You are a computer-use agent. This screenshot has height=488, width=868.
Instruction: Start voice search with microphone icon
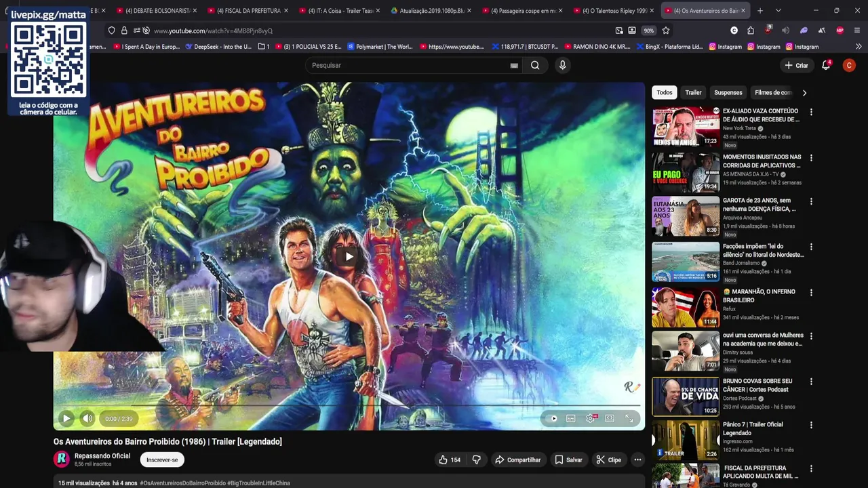pyautogui.click(x=562, y=65)
